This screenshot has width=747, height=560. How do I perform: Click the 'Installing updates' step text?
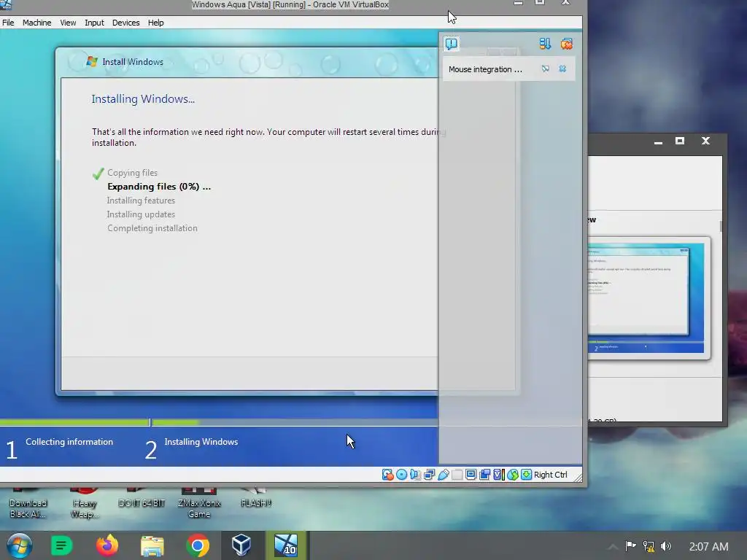141,214
